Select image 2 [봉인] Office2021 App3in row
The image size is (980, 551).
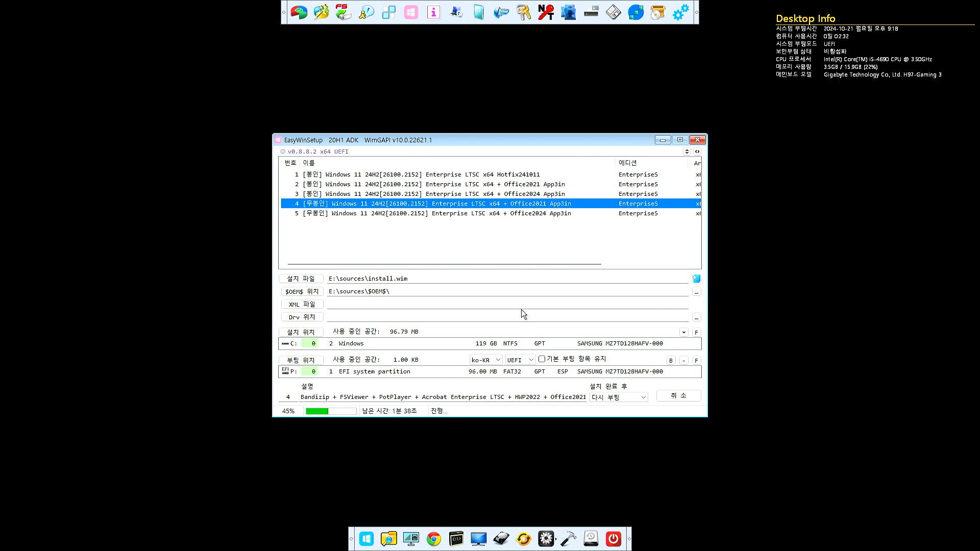491,184
